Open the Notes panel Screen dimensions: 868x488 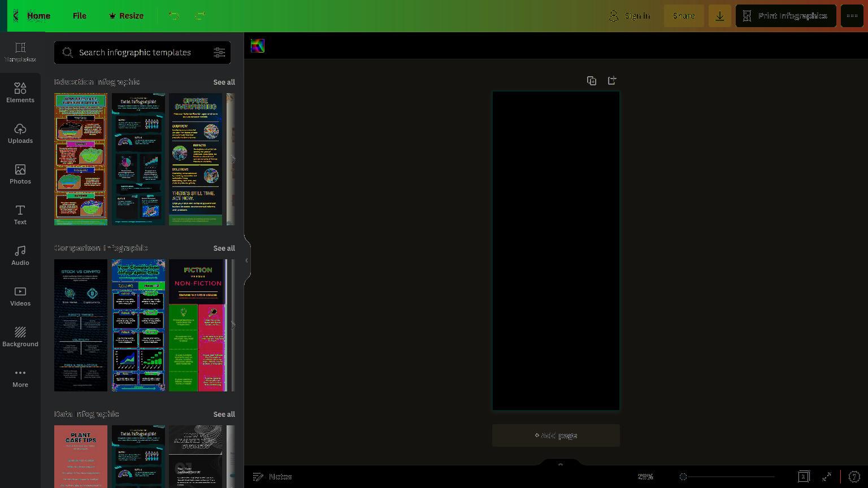[272, 477]
